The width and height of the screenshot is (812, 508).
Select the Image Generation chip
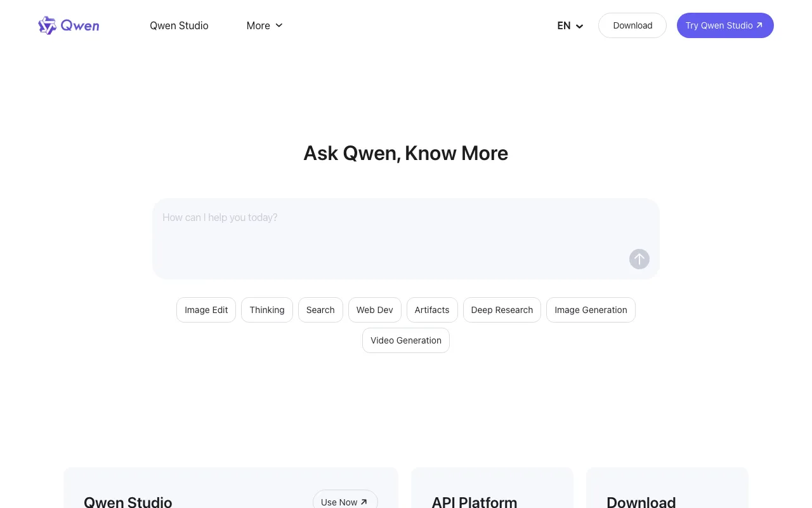point(591,310)
